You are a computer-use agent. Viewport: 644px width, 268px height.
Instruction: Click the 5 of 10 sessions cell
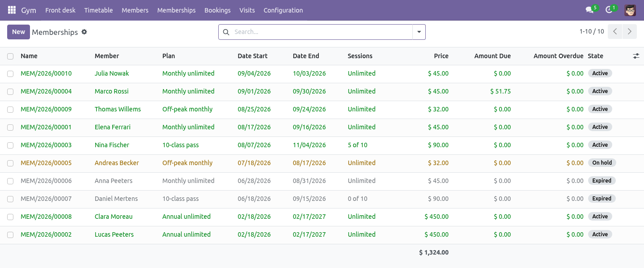pyautogui.click(x=358, y=145)
